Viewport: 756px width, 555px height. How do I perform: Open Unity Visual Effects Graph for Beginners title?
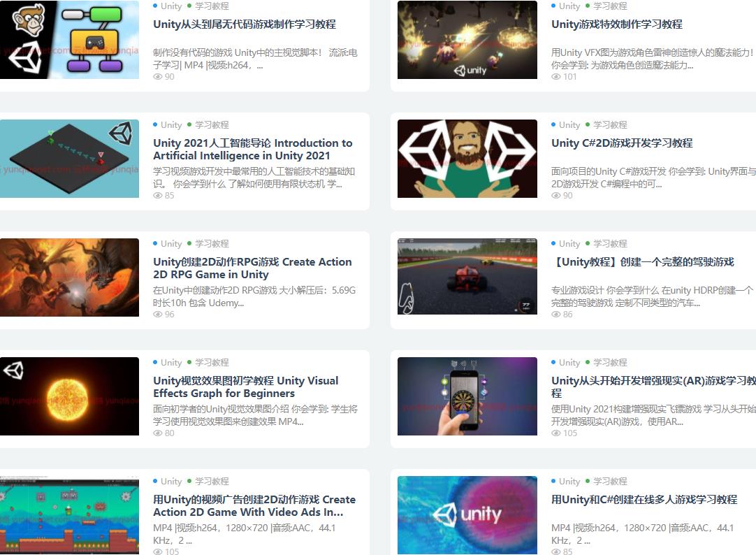246,387
